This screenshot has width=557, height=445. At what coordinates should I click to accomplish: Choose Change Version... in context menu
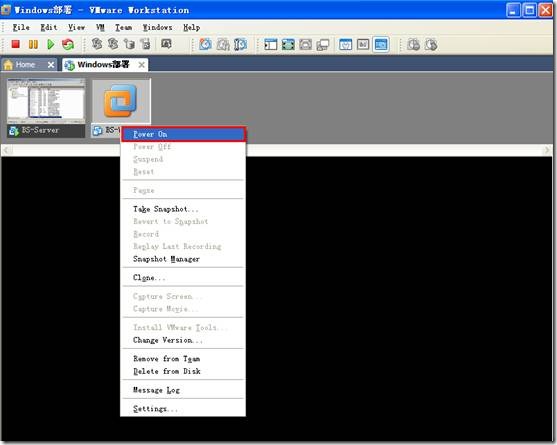tap(183, 340)
